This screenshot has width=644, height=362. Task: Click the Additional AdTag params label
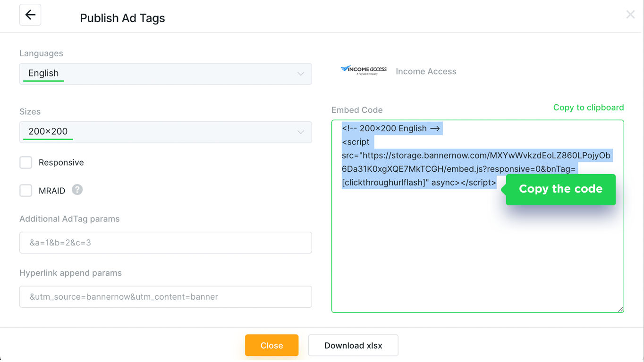coord(69,219)
